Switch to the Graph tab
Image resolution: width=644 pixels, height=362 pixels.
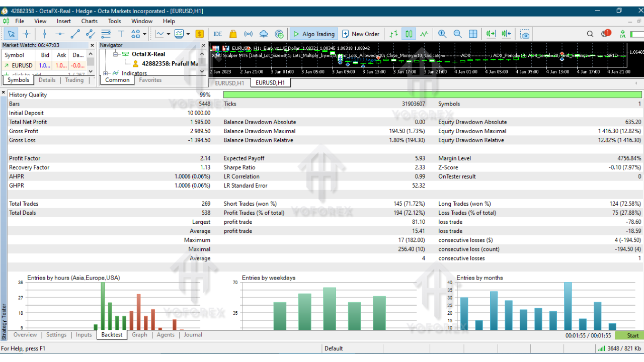coord(139,335)
